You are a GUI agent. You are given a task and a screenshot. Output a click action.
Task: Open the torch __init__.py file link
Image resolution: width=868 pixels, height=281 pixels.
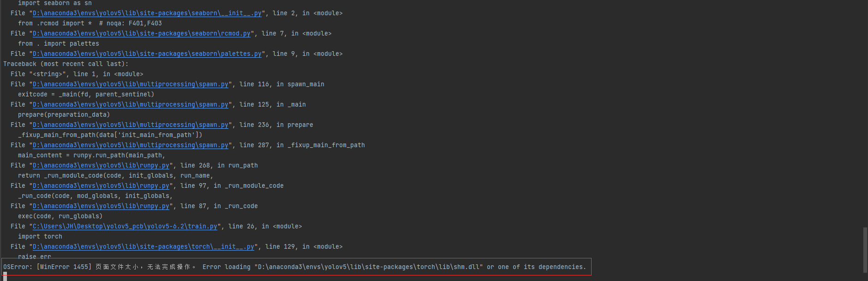click(x=143, y=247)
